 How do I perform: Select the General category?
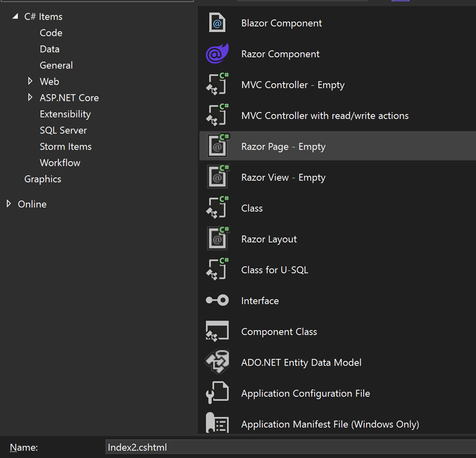pyautogui.click(x=56, y=65)
